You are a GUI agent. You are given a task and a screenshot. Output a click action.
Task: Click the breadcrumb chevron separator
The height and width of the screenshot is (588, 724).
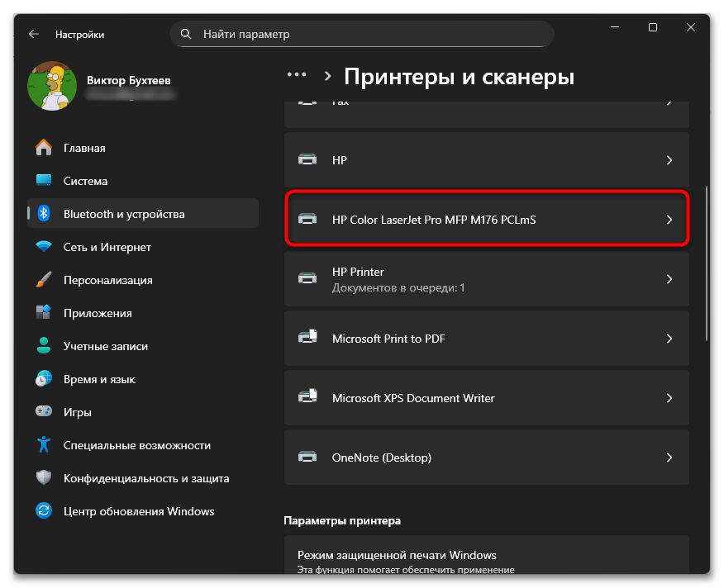click(x=327, y=76)
